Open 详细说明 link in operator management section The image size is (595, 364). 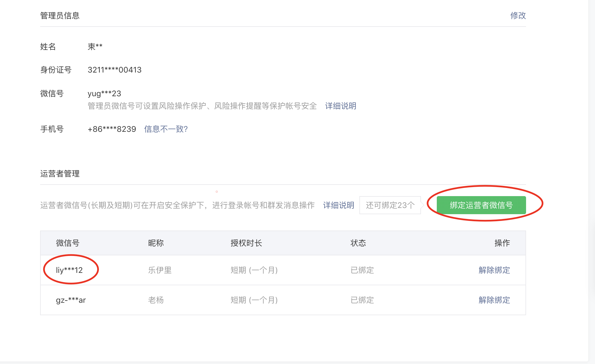click(x=338, y=205)
